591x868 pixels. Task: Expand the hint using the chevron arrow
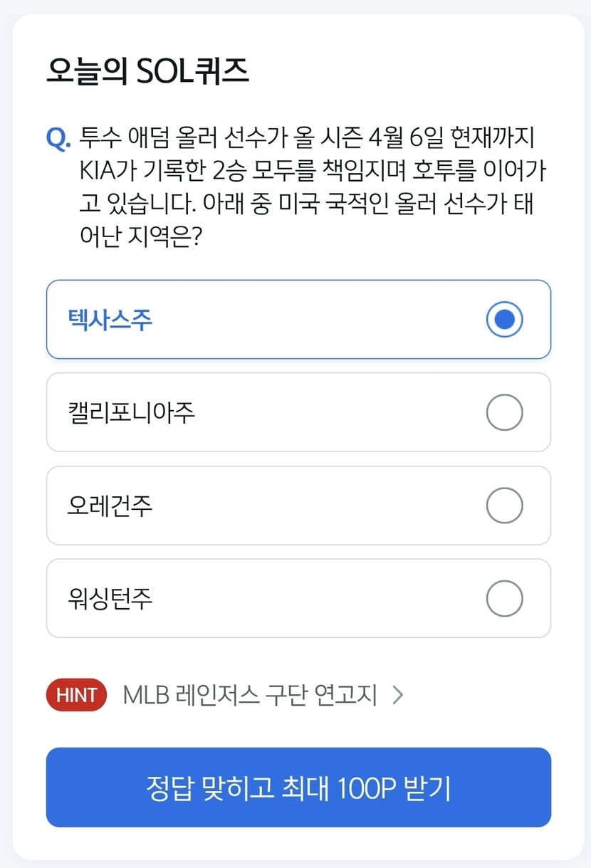pos(398,695)
